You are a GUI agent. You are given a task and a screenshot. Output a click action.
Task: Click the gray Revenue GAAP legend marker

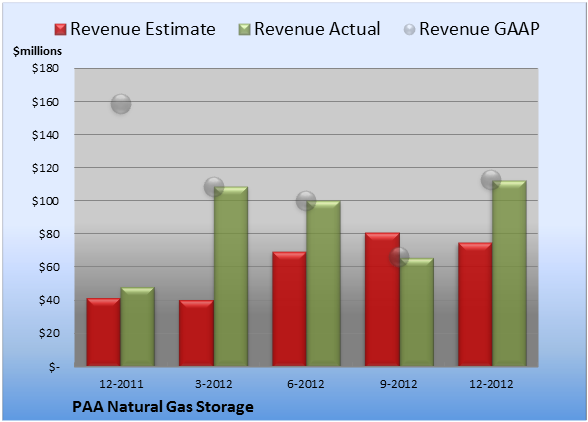(409, 30)
